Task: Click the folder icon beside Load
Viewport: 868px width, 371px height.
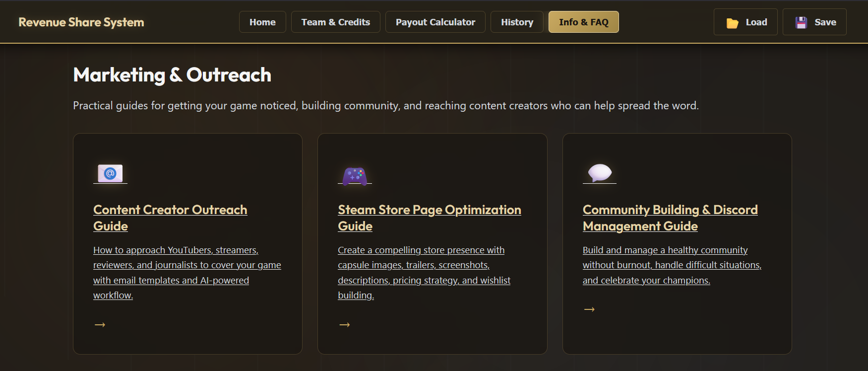Action: (x=732, y=23)
